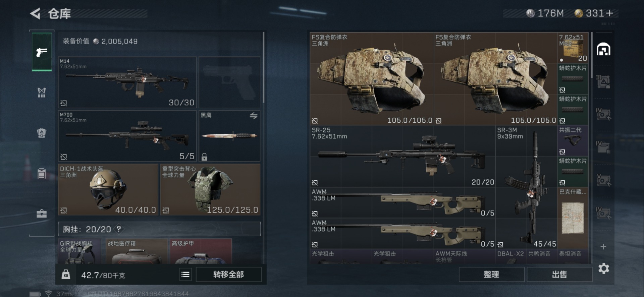Click the plus next to 331 currency
This screenshot has height=297, width=644.
pyautogui.click(x=610, y=13)
